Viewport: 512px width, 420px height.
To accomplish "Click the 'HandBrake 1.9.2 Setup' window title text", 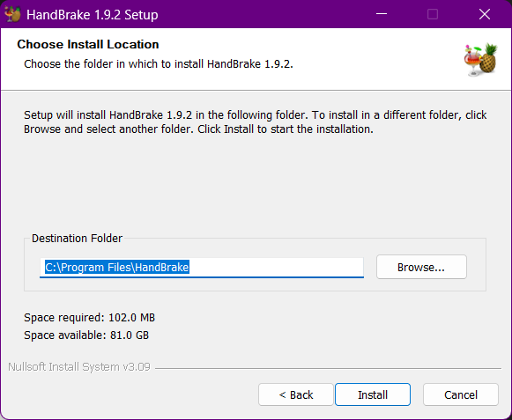I will (x=92, y=15).
